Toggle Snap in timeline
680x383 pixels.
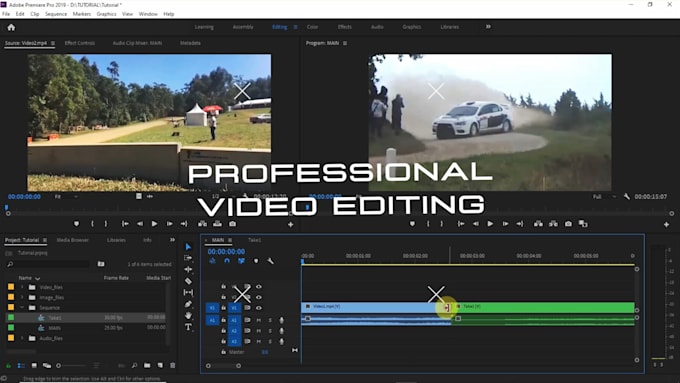coord(227,261)
